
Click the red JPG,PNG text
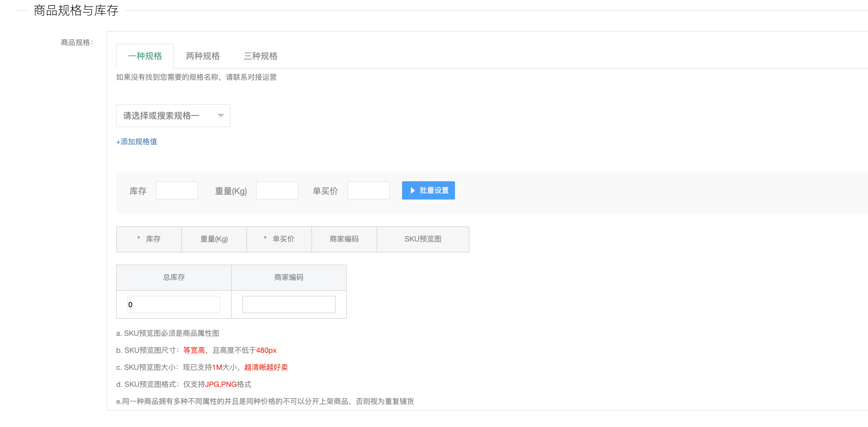click(221, 384)
